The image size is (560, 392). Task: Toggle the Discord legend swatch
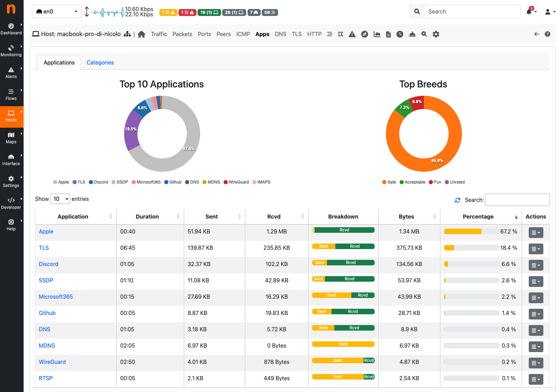91,182
